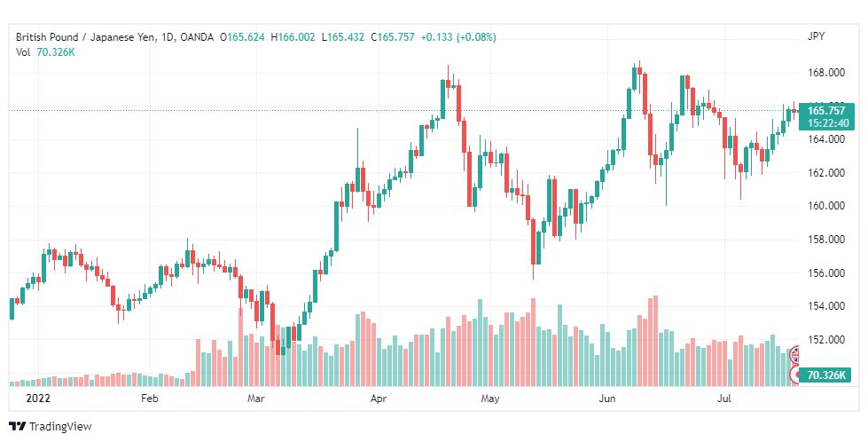Image resolution: width=868 pixels, height=442 pixels.
Task: Click the Mar label on time axis
Action: tap(255, 399)
